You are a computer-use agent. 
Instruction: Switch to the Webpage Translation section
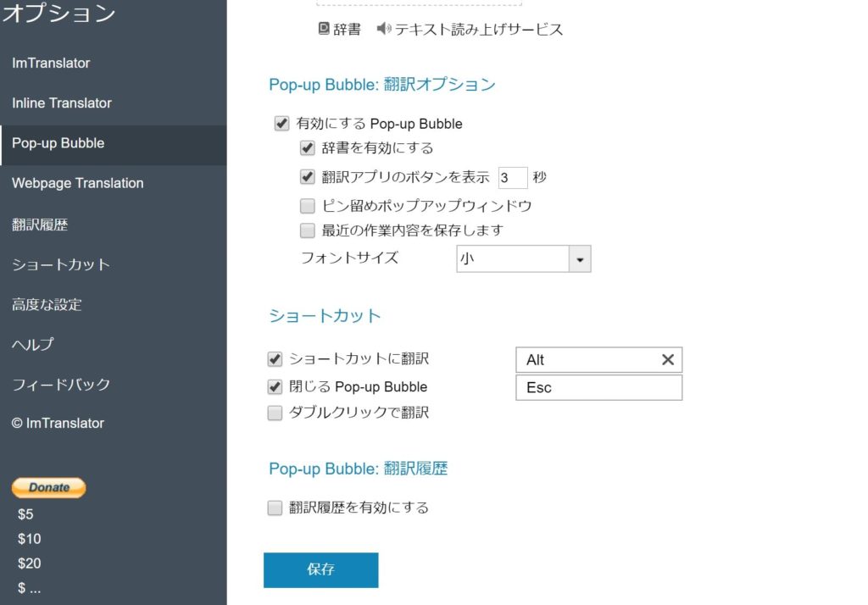(78, 183)
